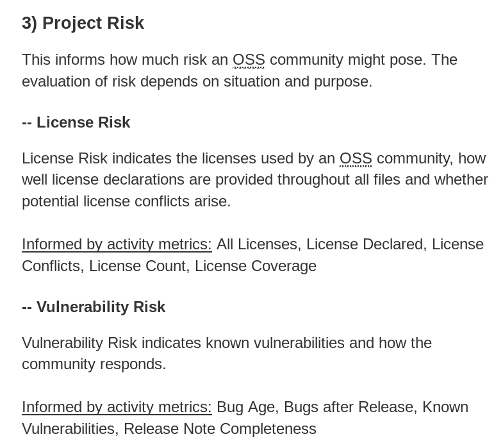Click "Informed by activity metrics:" under Vulnerability Risk
The height and width of the screenshot is (448, 503).
[x=117, y=407]
